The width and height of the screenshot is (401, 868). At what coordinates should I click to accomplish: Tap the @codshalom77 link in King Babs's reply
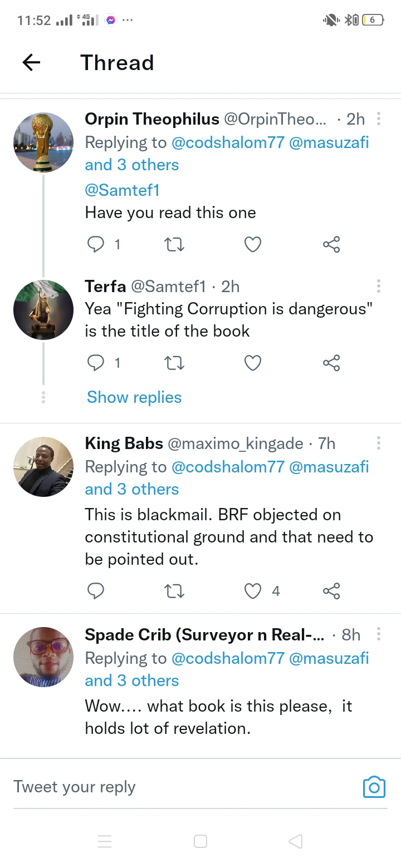(228, 467)
